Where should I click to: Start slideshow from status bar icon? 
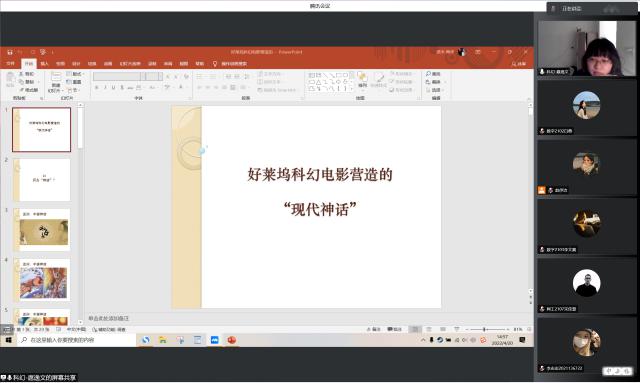[456, 329]
